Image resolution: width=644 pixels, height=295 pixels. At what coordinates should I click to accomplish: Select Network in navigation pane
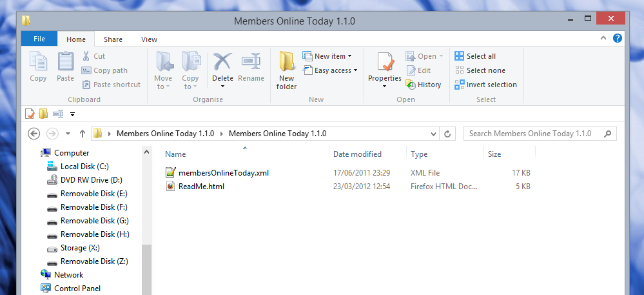tap(62, 275)
